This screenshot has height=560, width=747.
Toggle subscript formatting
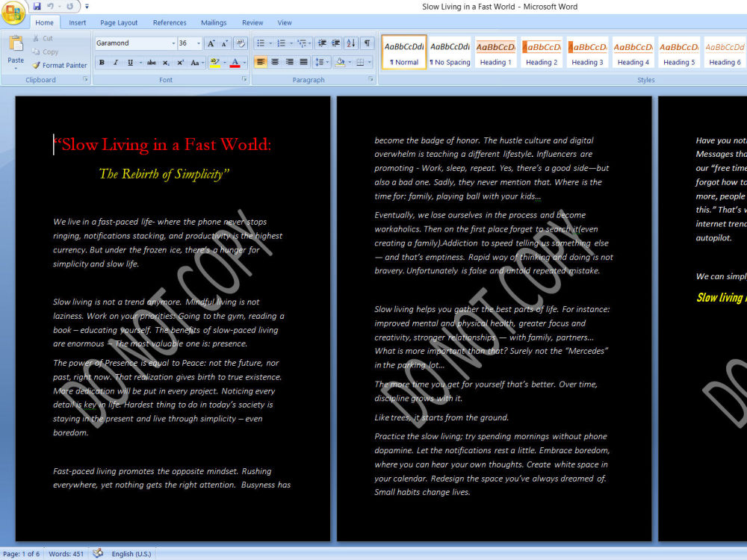(x=166, y=63)
